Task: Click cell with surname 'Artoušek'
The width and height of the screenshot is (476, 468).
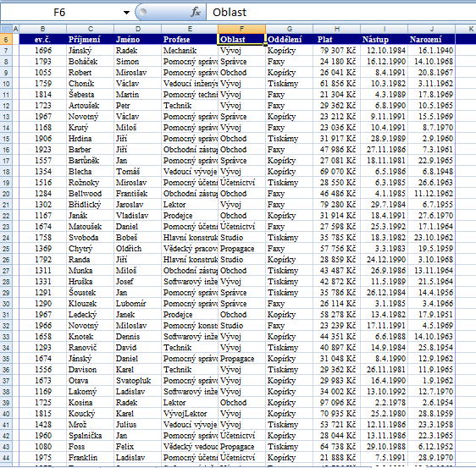Action: click(x=90, y=106)
